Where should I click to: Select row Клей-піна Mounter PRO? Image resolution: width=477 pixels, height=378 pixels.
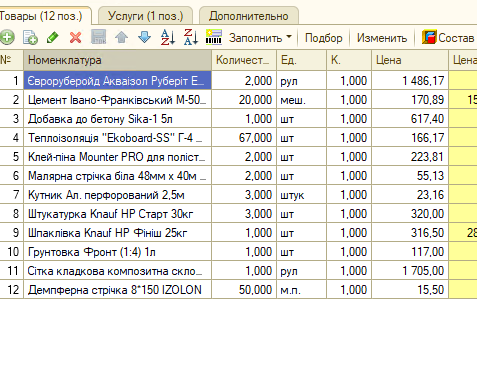click(117, 156)
